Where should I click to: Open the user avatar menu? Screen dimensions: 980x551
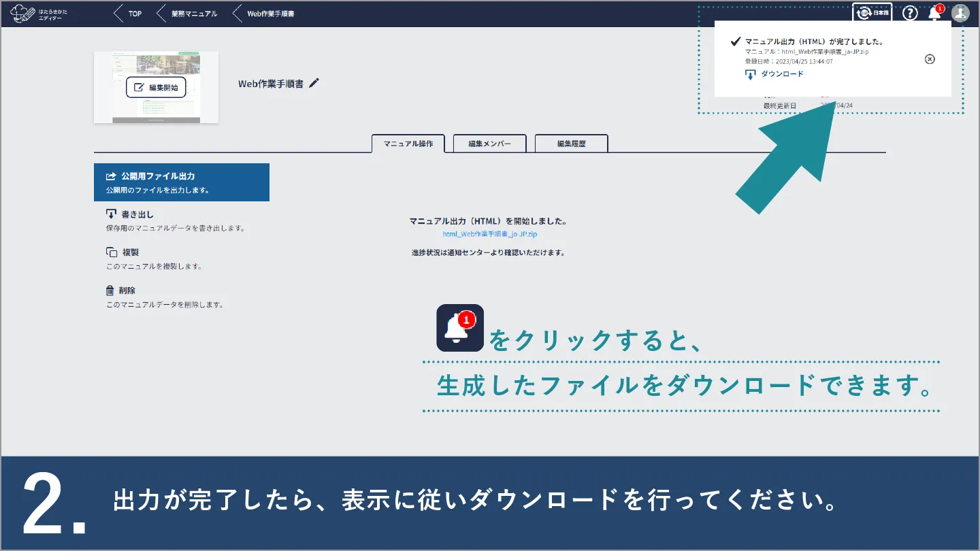coord(960,13)
